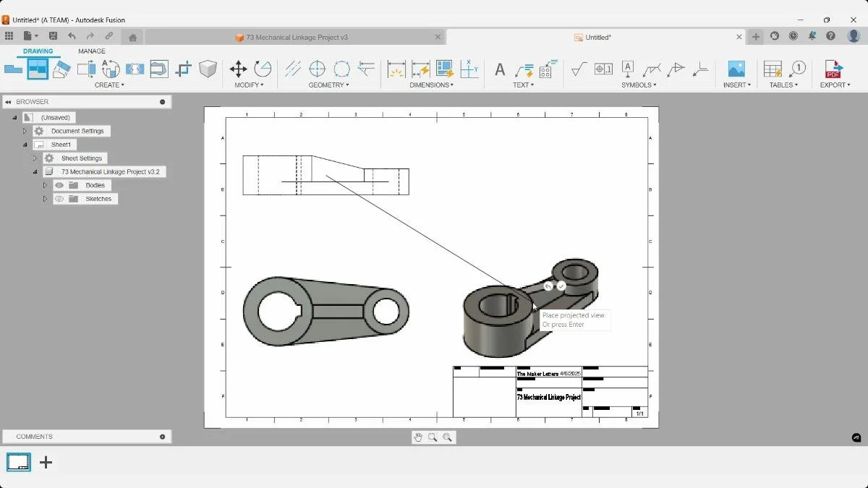Select the Crop View tool

coord(184,69)
